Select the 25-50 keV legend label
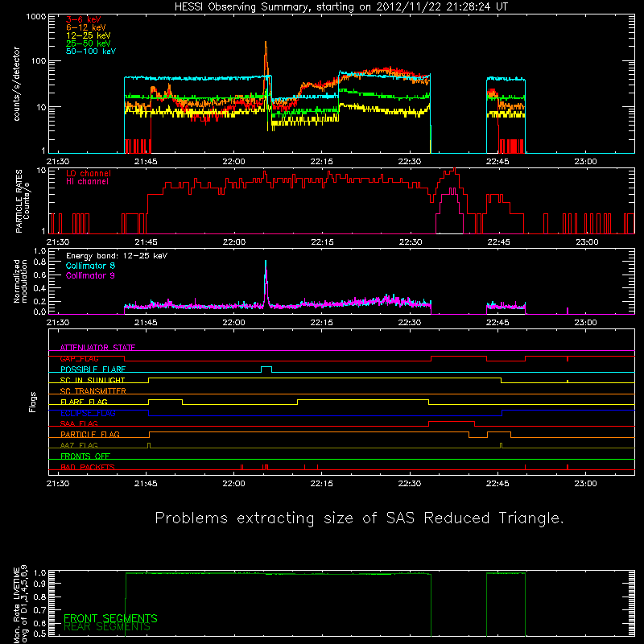Viewport: 644px width, 644px height. [x=89, y=43]
